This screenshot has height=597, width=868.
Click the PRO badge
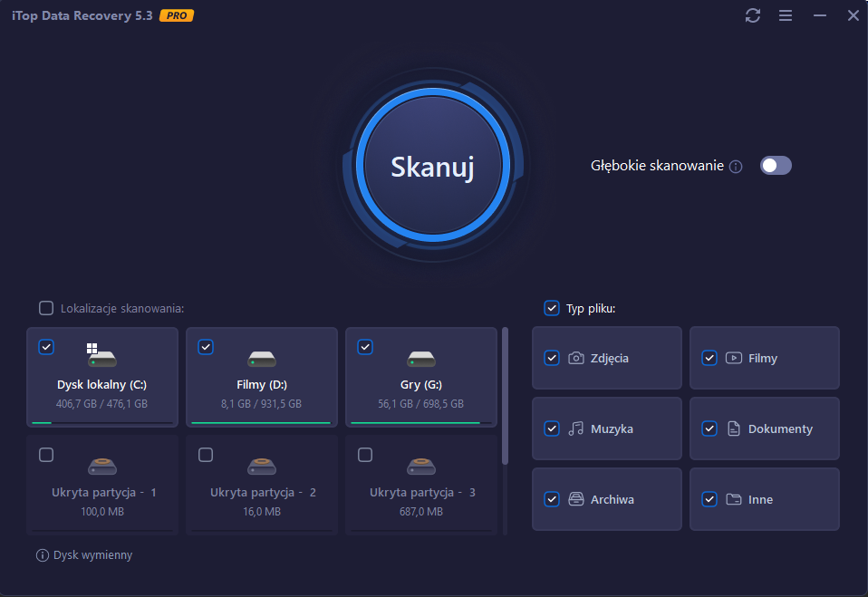tap(177, 15)
